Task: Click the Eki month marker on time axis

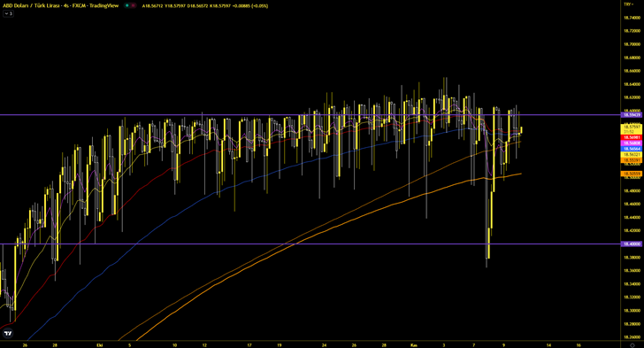Action: click(x=99, y=345)
